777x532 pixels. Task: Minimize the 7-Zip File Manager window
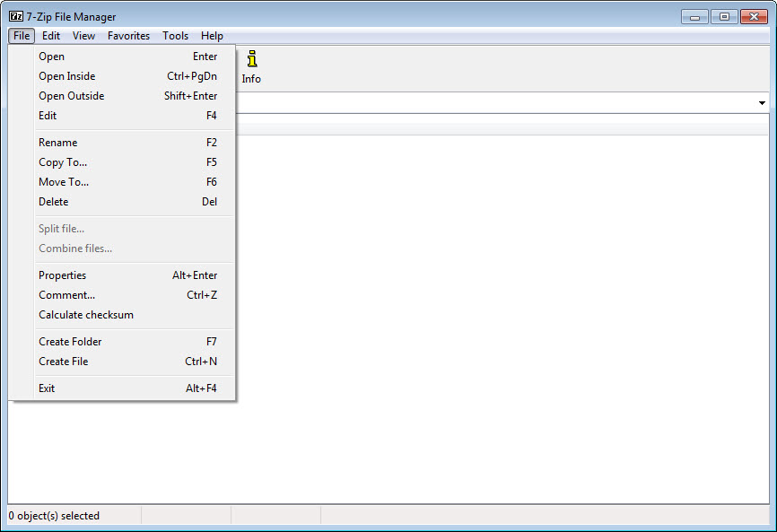(694, 17)
